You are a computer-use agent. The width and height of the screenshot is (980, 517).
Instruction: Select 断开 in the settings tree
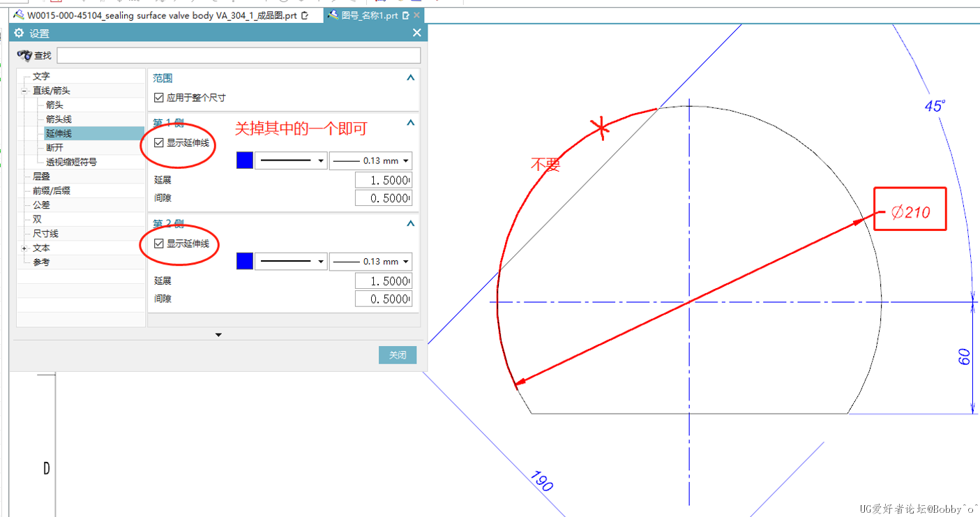click(x=54, y=148)
